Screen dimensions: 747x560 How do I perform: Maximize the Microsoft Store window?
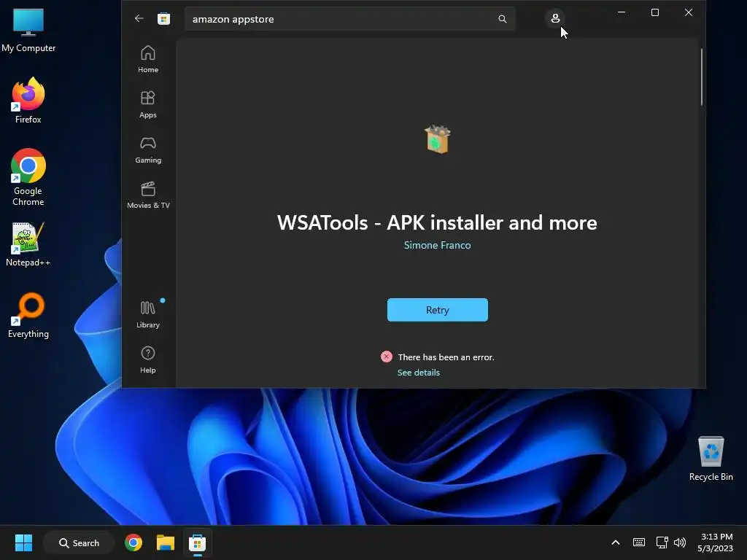655,12
